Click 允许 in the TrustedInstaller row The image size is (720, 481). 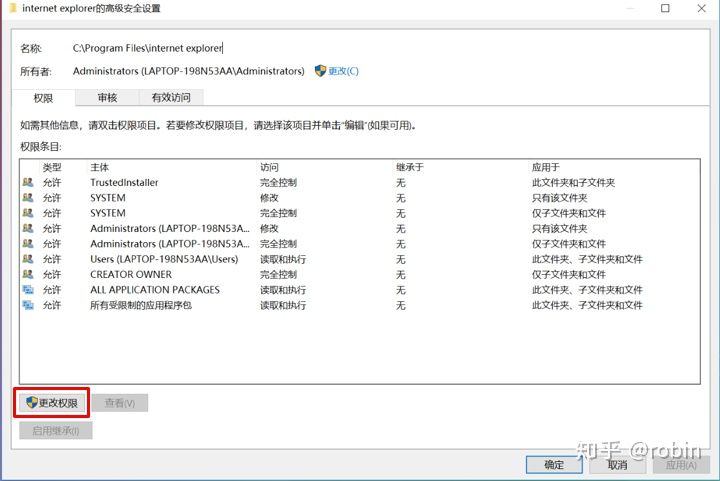(x=52, y=183)
